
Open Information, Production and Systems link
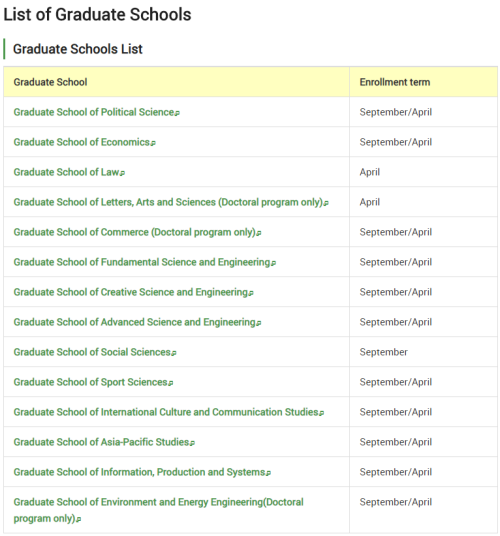pyautogui.click(x=142, y=472)
